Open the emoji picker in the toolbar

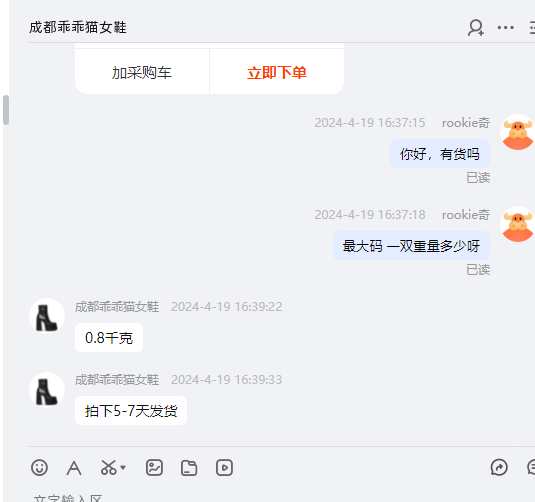click(39, 468)
